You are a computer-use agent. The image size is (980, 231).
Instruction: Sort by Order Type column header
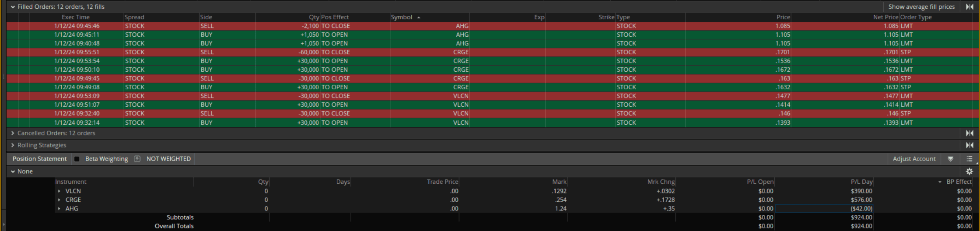pyautogui.click(x=915, y=17)
